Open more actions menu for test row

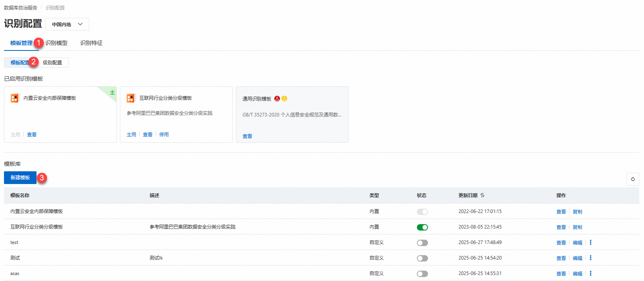[590, 242]
